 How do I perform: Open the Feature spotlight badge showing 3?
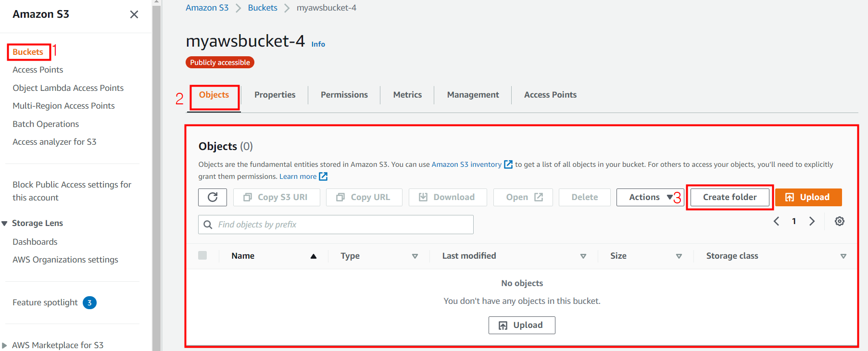point(89,302)
